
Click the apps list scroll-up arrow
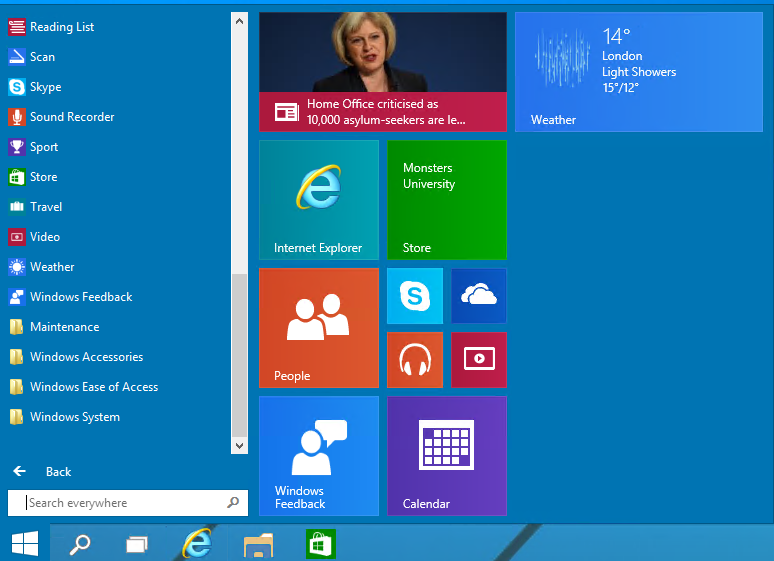click(239, 21)
